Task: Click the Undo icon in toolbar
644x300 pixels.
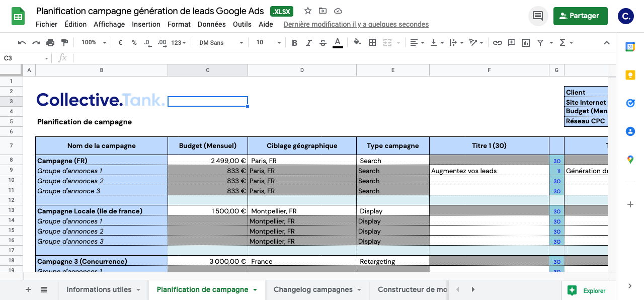Action: coord(22,43)
